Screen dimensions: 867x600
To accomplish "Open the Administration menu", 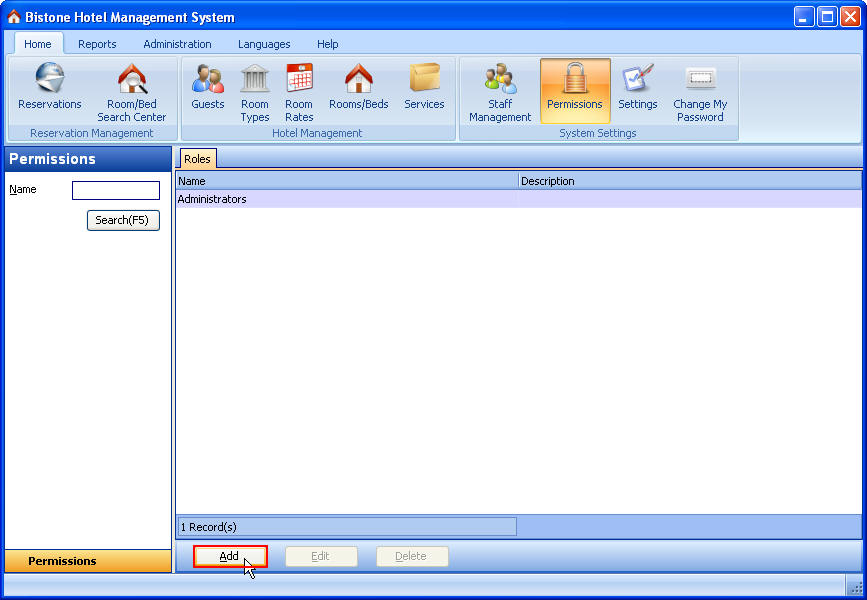I will tap(177, 44).
